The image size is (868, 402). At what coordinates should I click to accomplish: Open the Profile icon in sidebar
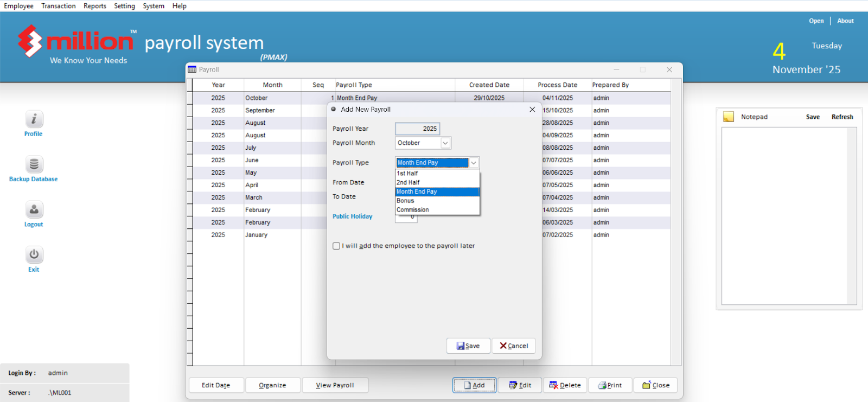tap(34, 119)
